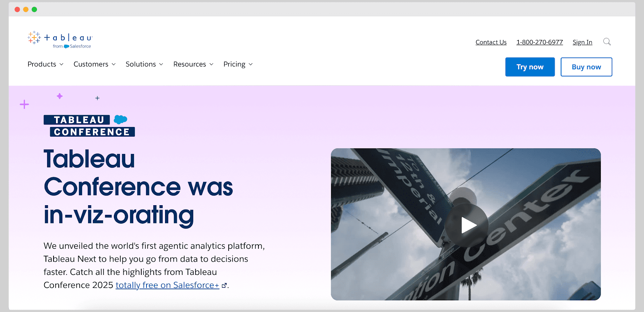This screenshot has height=312, width=644.
Task: Expand the Pricing menu chevron
Action: click(251, 64)
